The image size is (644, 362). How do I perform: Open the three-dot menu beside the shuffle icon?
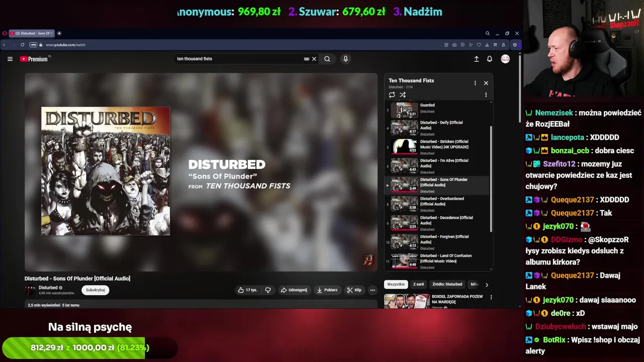486,95
